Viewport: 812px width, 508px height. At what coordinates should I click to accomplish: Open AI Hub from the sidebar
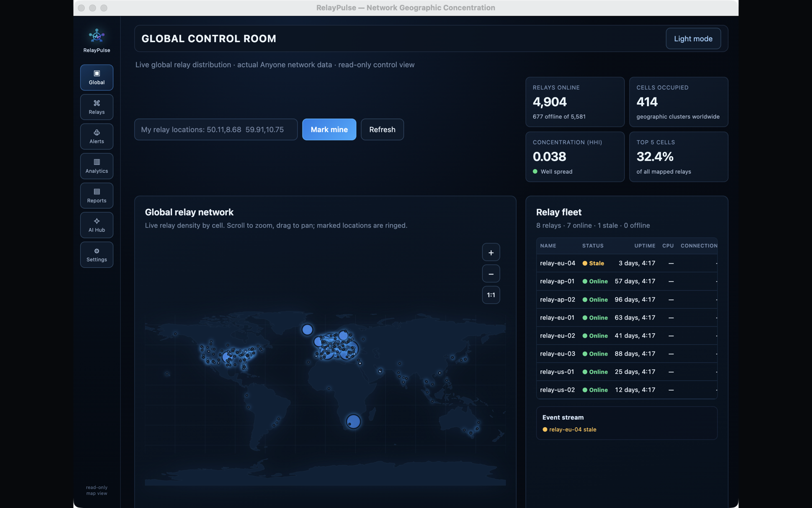tap(96, 225)
